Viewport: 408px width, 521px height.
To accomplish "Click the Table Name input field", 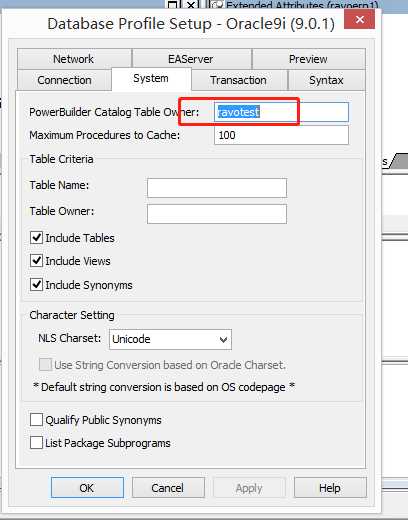I will (217, 188).
